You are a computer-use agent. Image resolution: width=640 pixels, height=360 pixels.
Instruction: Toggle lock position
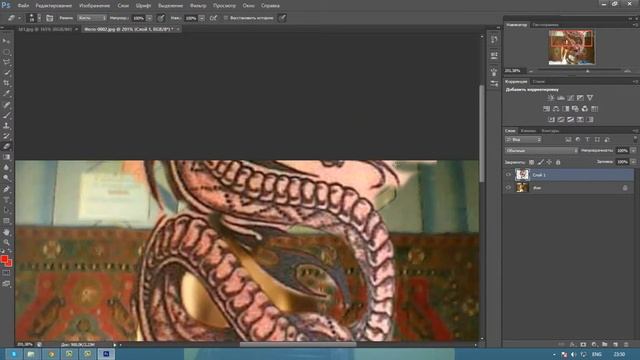[x=549, y=162]
